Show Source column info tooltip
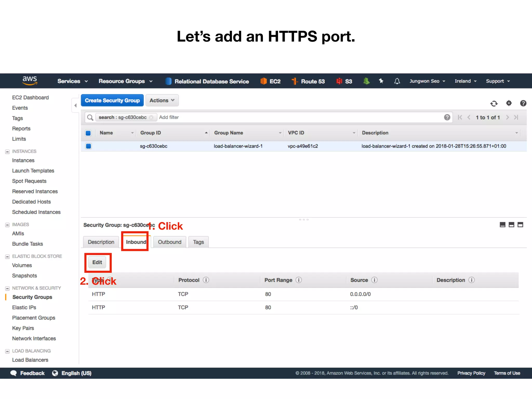Image resolution: width=532 pixels, height=399 pixels. (x=374, y=280)
